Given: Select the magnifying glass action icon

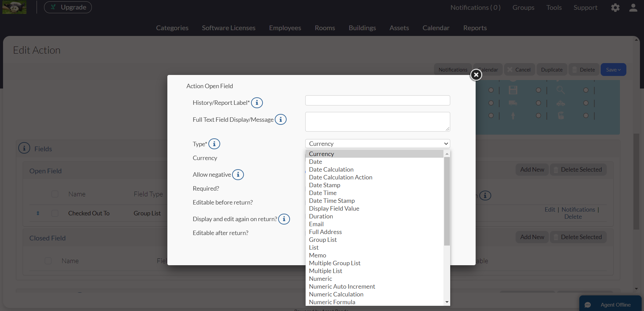Looking at the screenshot, I should tap(561, 90).
